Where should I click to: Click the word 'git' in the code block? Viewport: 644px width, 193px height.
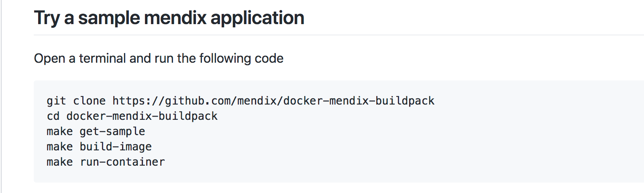point(56,101)
